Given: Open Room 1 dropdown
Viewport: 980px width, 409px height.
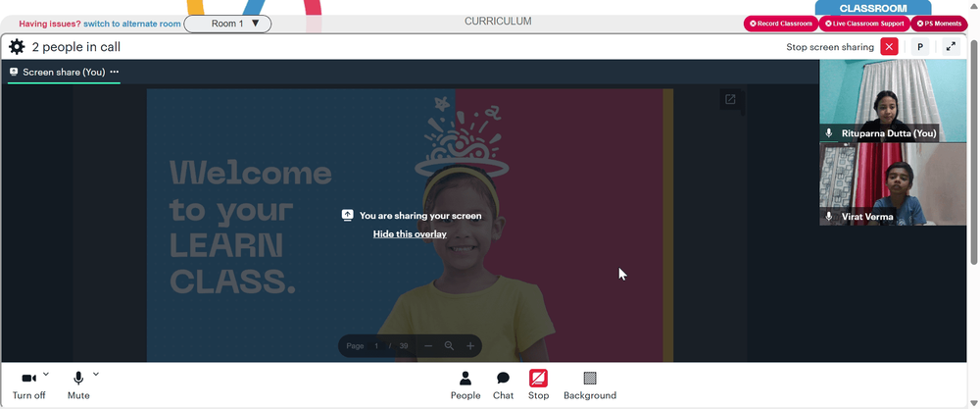Looking at the screenshot, I should [227, 24].
